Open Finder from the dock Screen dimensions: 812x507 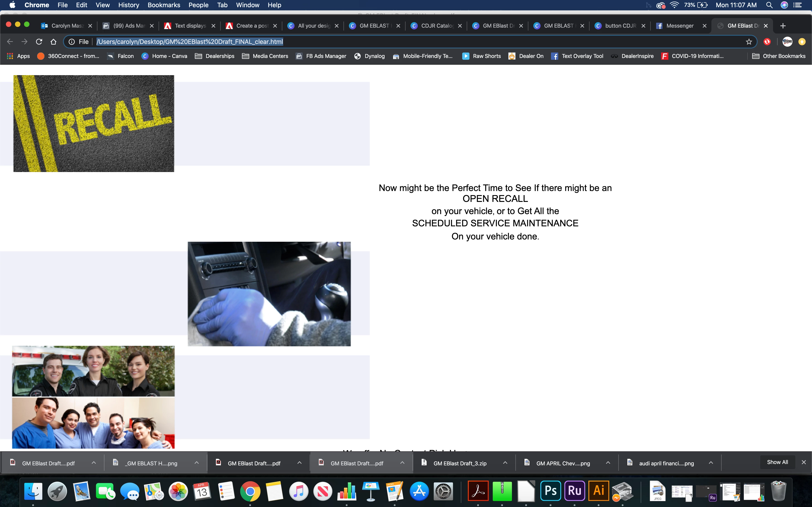click(33, 492)
